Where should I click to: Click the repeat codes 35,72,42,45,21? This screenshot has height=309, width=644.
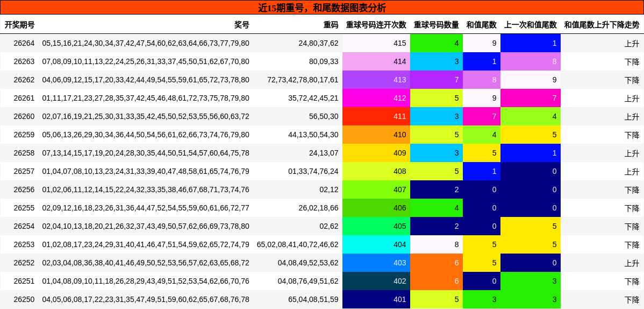click(313, 99)
